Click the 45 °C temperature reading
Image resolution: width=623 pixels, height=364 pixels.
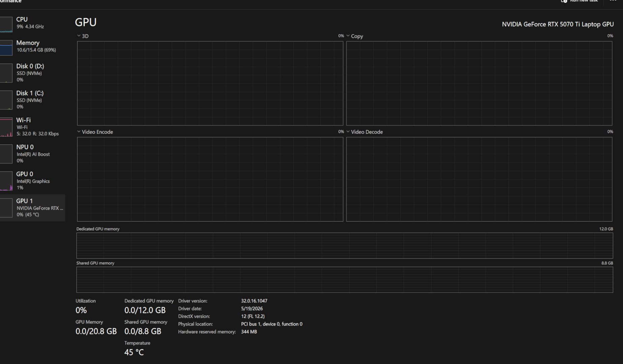134,352
